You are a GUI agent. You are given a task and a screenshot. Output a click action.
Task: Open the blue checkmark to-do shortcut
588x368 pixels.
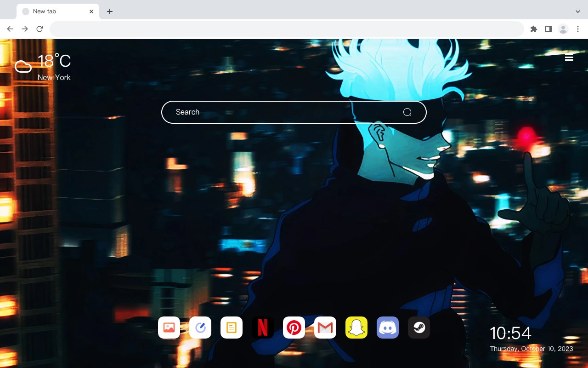(x=200, y=328)
